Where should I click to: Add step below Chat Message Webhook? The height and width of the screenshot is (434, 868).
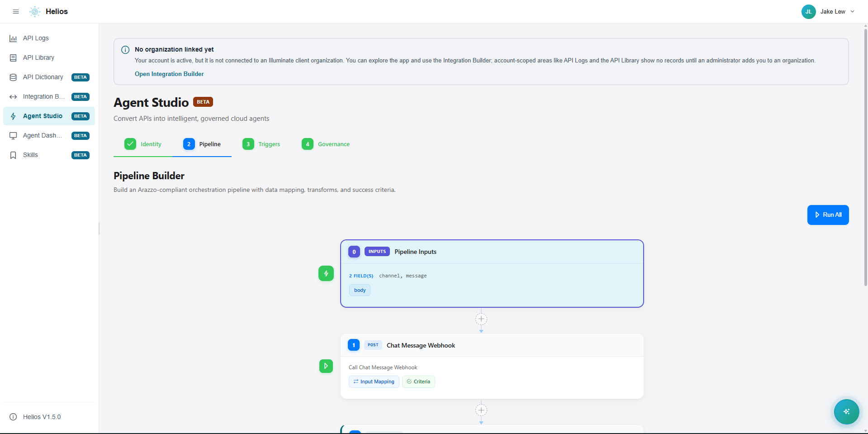[481, 410]
